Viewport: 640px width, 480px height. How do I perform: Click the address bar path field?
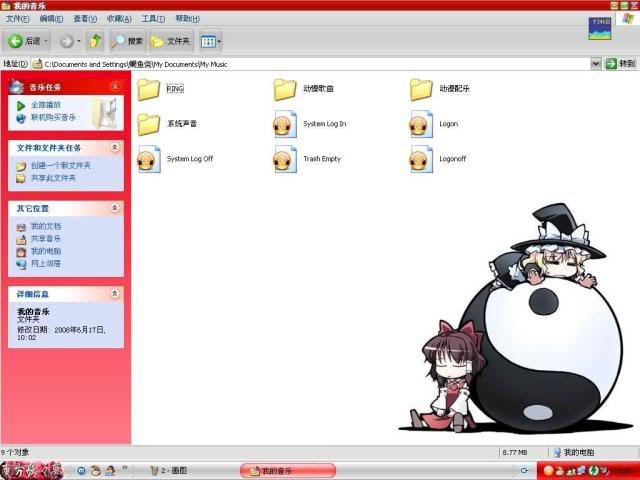311,64
